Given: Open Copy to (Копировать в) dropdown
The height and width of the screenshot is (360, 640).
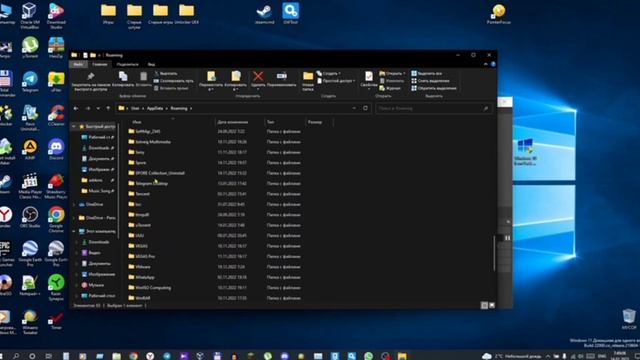Looking at the screenshot, I should pyautogui.click(x=236, y=80).
